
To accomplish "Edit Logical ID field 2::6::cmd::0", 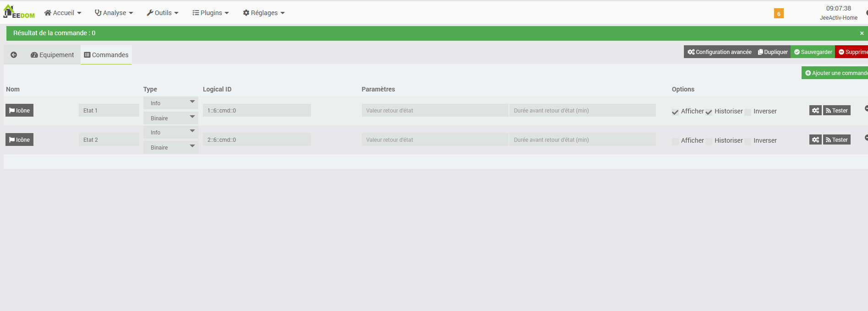I will (257, 139).
